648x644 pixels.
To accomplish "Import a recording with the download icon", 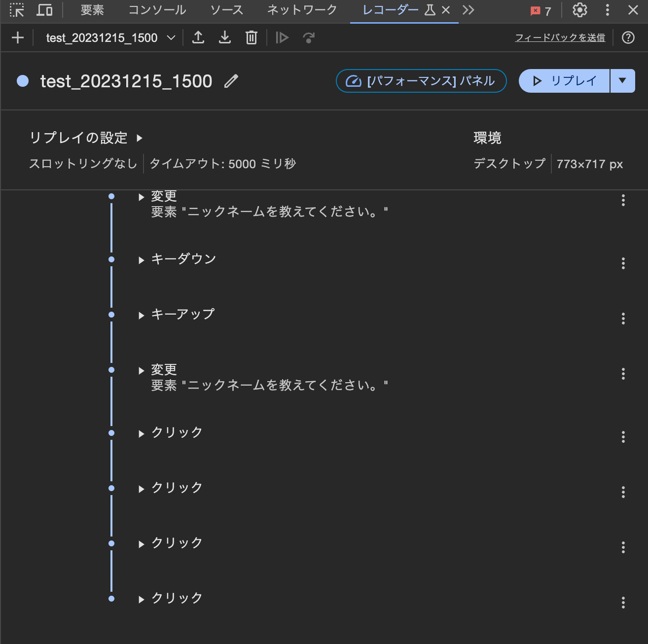I will click(225, 37).
